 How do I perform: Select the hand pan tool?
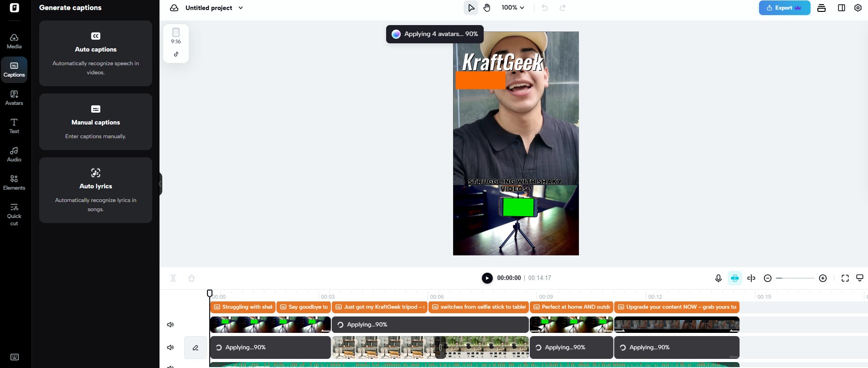pyautogui.click(x=487, y=8)
